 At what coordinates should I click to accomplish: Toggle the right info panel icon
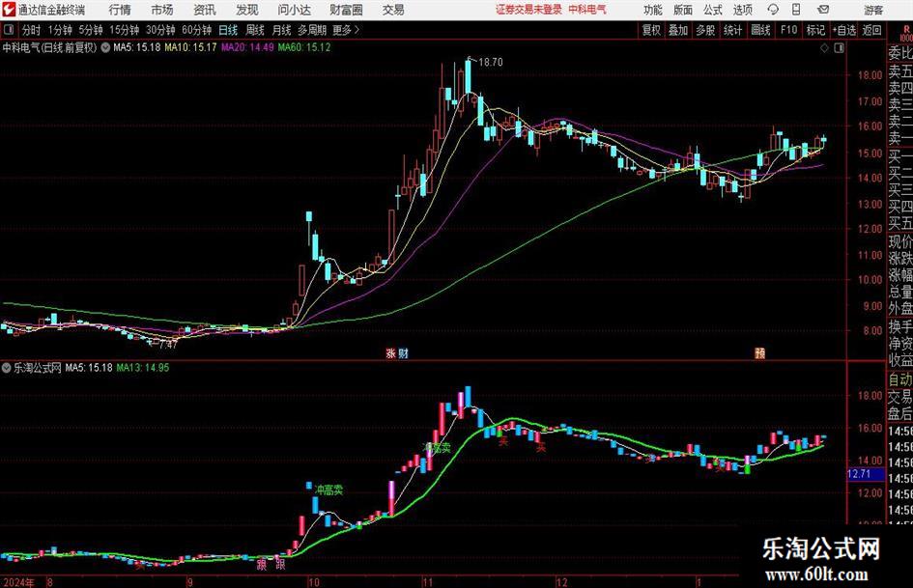(839, 48)
